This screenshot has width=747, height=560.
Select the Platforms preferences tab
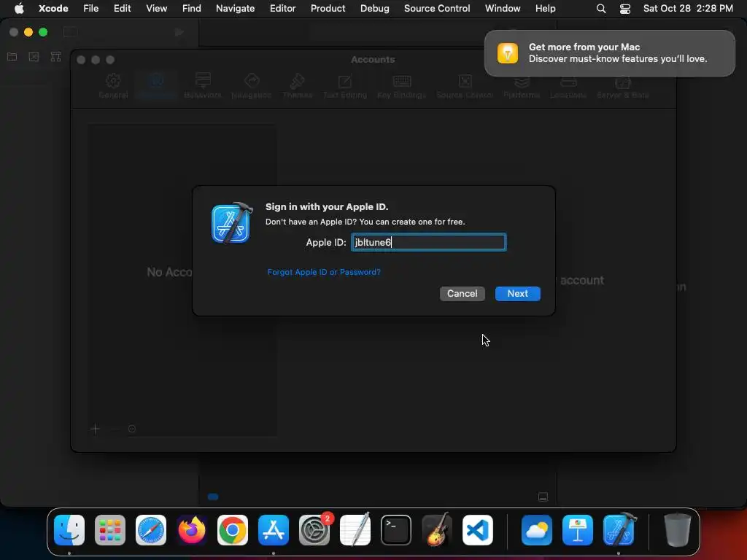[522, 86]
